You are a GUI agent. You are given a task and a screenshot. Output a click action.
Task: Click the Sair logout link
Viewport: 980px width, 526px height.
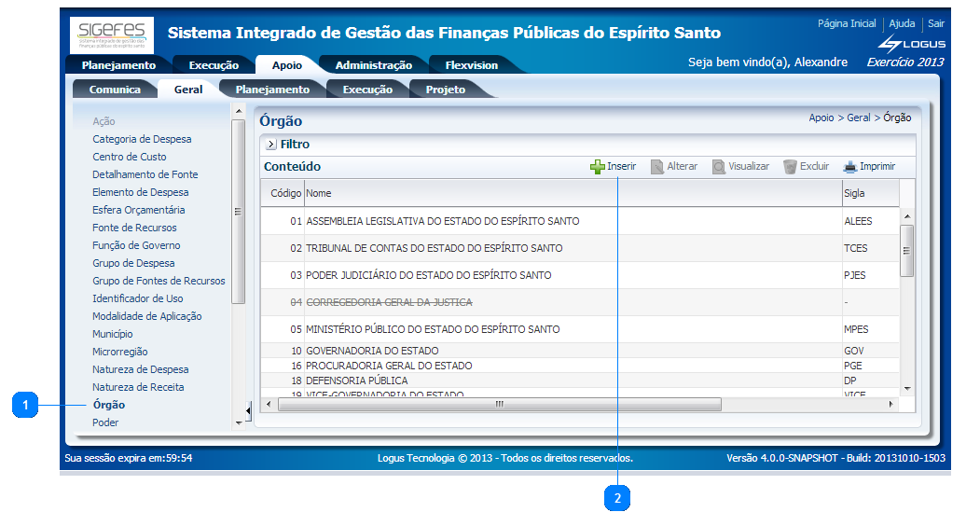point(935,23)
